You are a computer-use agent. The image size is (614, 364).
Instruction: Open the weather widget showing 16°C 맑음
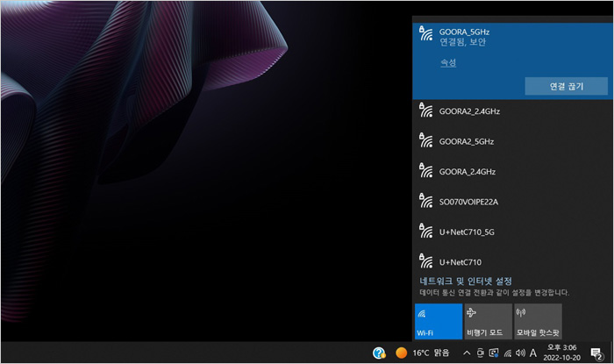pyautogui.click(x=422, y=353)
